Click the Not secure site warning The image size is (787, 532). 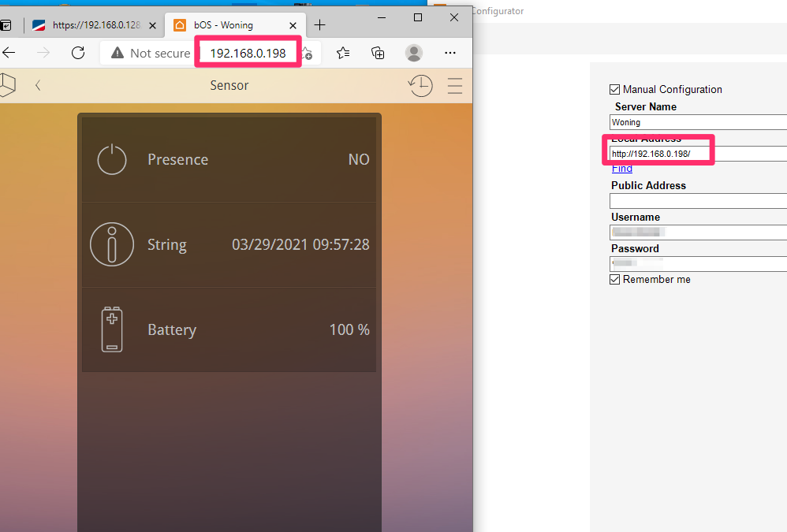151,53
